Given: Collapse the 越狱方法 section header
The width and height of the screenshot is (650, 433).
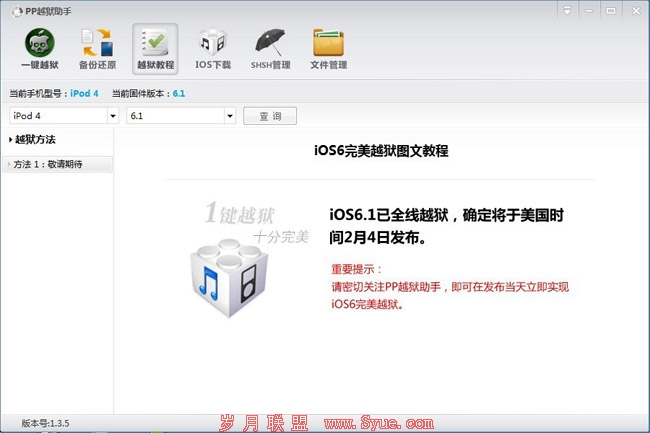Looking at the screenshot, I should (x=32, y=140).
